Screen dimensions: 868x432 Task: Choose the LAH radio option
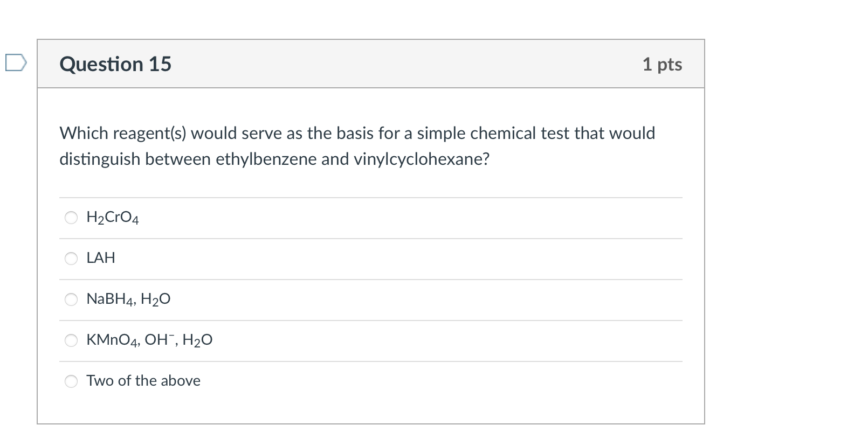[71, 259]
